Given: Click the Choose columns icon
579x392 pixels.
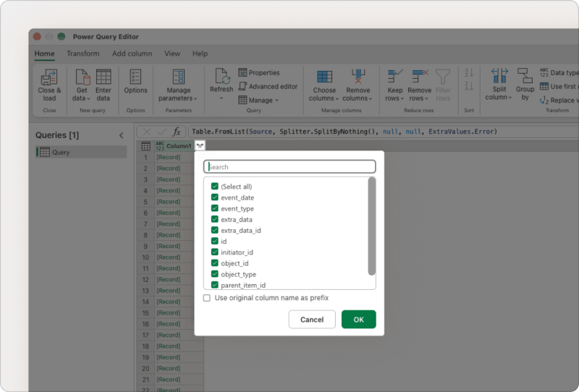Looking at the screenshot, I should (x=324, y=77).
